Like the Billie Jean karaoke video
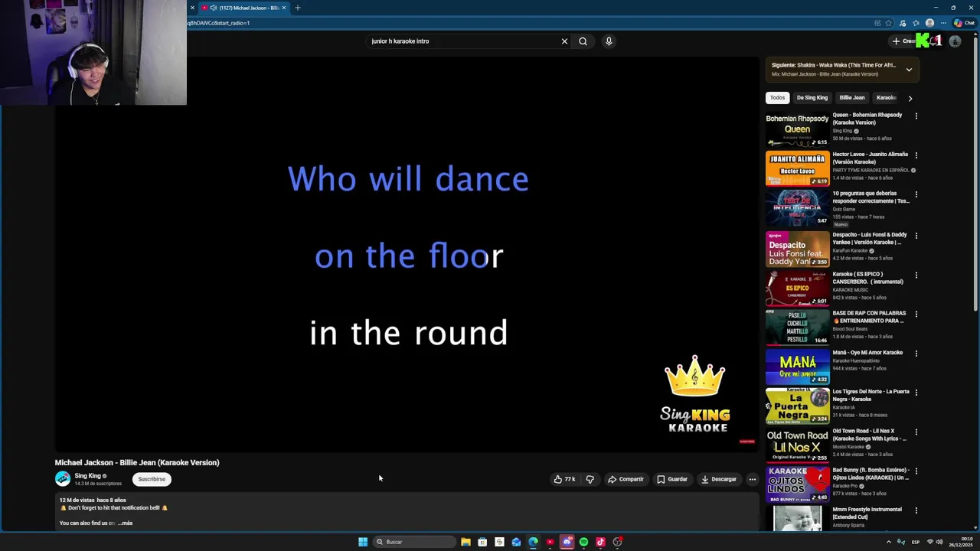The height and width of the screenshot is (551, 980). (x=564, y=479)
